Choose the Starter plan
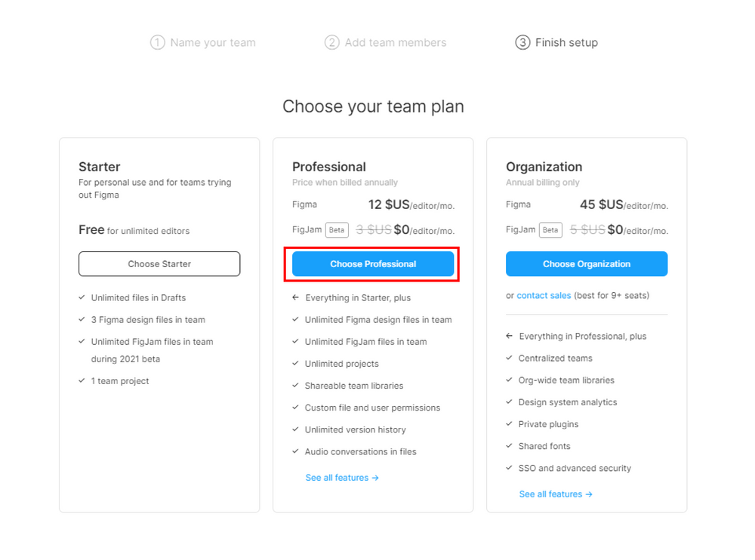This screenshot has width=755, height=560. click(159, 263)
